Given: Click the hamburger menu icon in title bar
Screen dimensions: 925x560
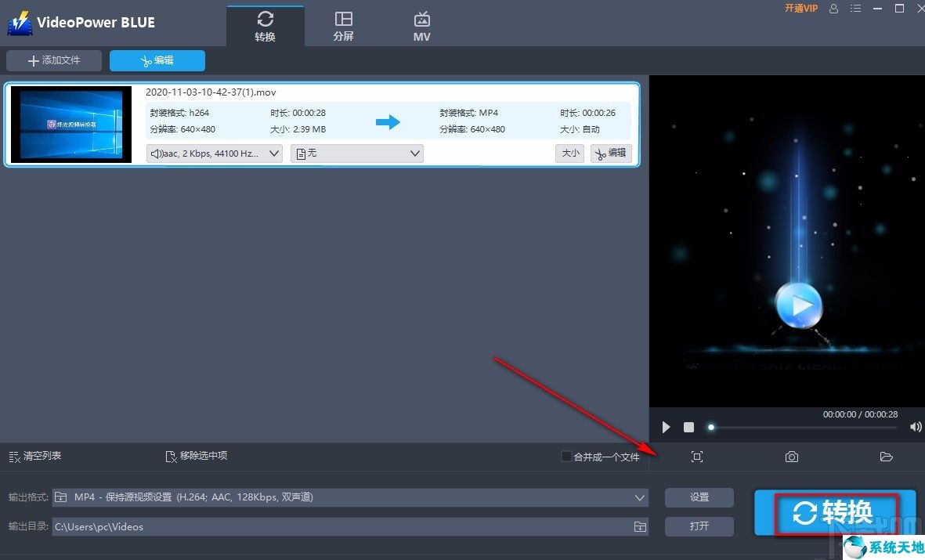Looking at the screenshot, I should click(855, 9).
